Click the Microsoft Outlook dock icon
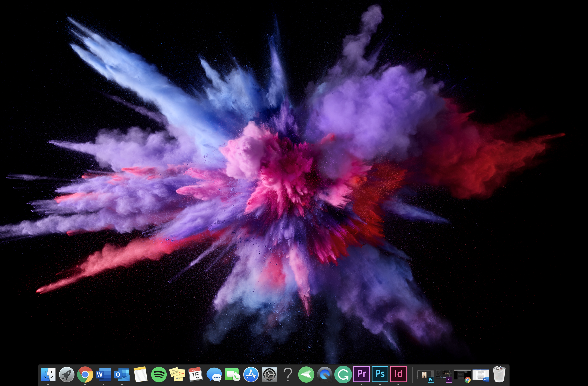This screenshot has height=386, width=588. (x=122, y=374)
